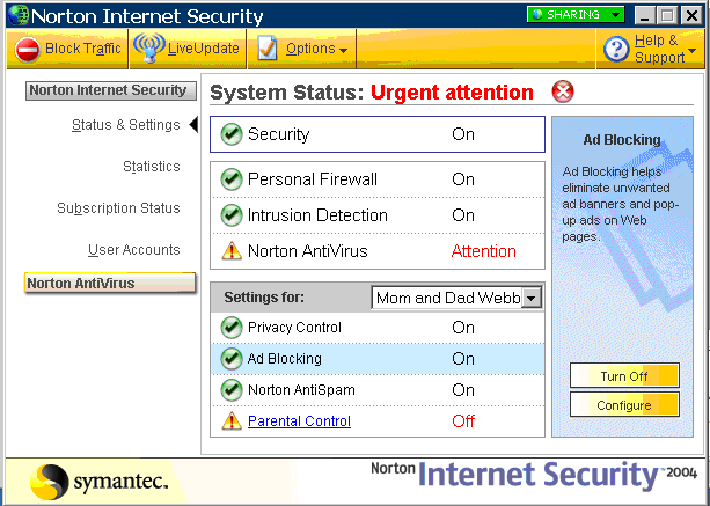The image size is (710, 506).
Task: Click the Help & Support question mark icon
Action: 616,49
